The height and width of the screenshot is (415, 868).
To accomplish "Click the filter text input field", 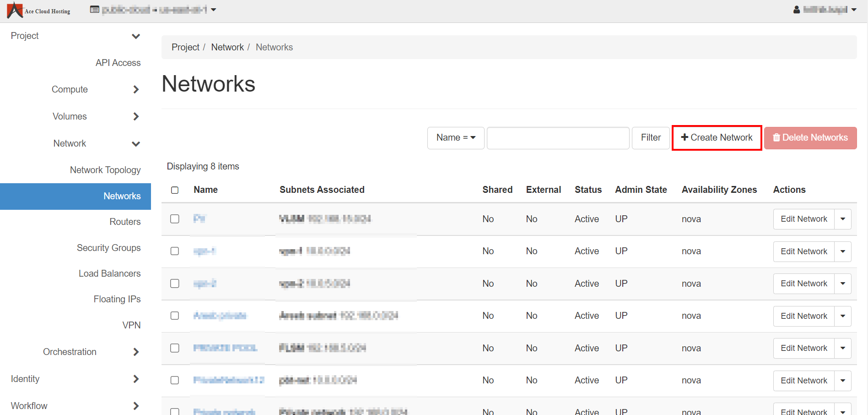I will 558,138.
